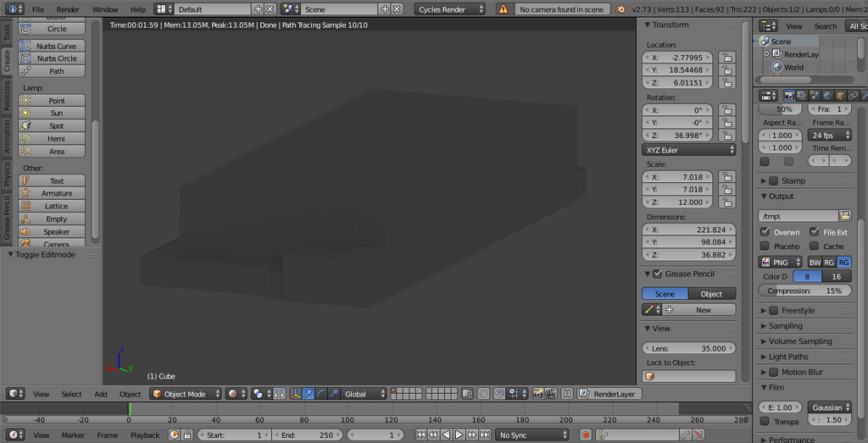Expand the RenderLayers tree item
This screenshot has width=868, height=443.
pyautogui.click(x=766, y=54)
